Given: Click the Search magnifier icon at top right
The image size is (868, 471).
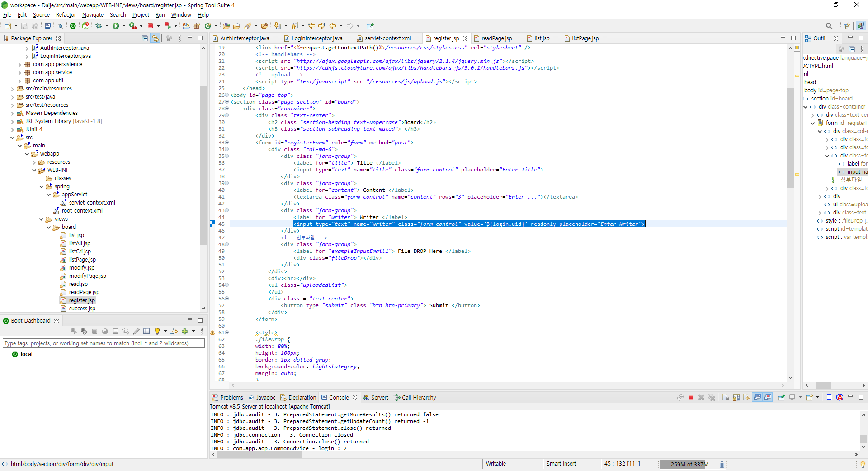Looking at the screenshot, I should 829,26.
